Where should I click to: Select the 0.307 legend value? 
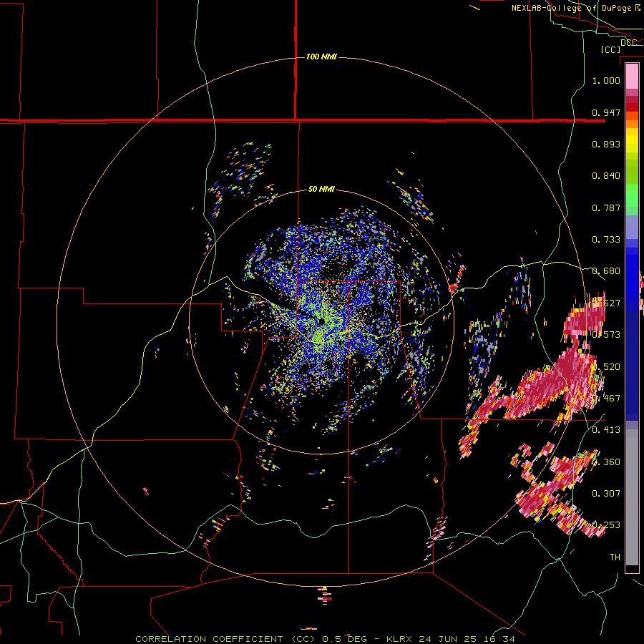click(x=606, y=493)
